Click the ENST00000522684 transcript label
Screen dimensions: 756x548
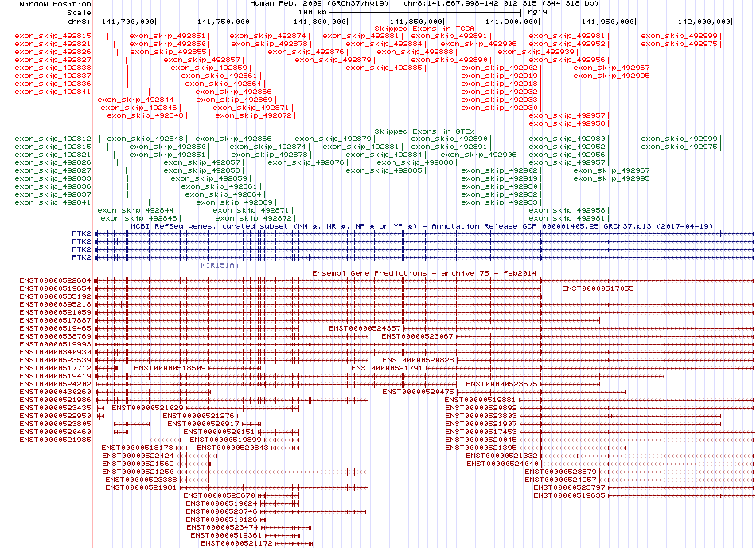point(55,280)
